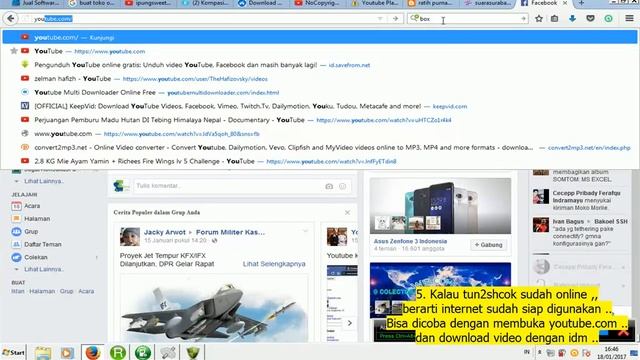640x360 pixels.
Task: Switch to the 'Youtube Pla...' tab
Action: pyautogui.click(x=375, y=3)
